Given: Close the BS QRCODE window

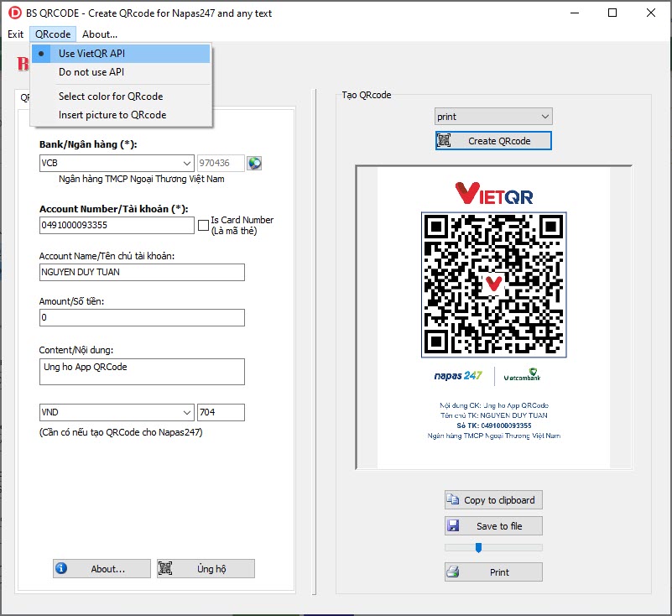Looking at the screenshot, I should coord(650,13).
